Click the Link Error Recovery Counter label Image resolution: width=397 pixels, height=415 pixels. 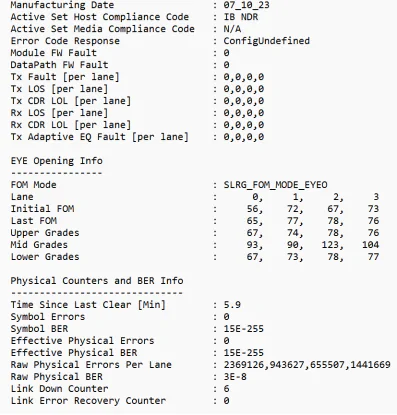88,401
